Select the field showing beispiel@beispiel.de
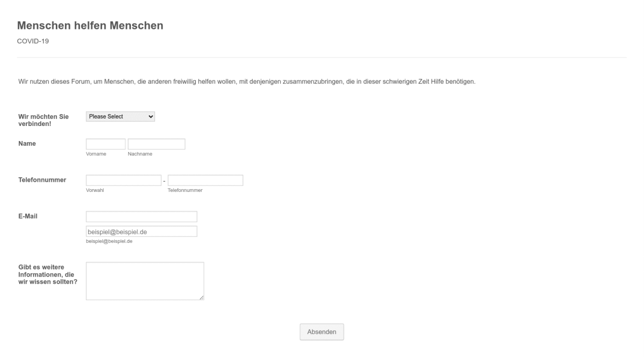644x357 pixels. [x=142, y=231]
